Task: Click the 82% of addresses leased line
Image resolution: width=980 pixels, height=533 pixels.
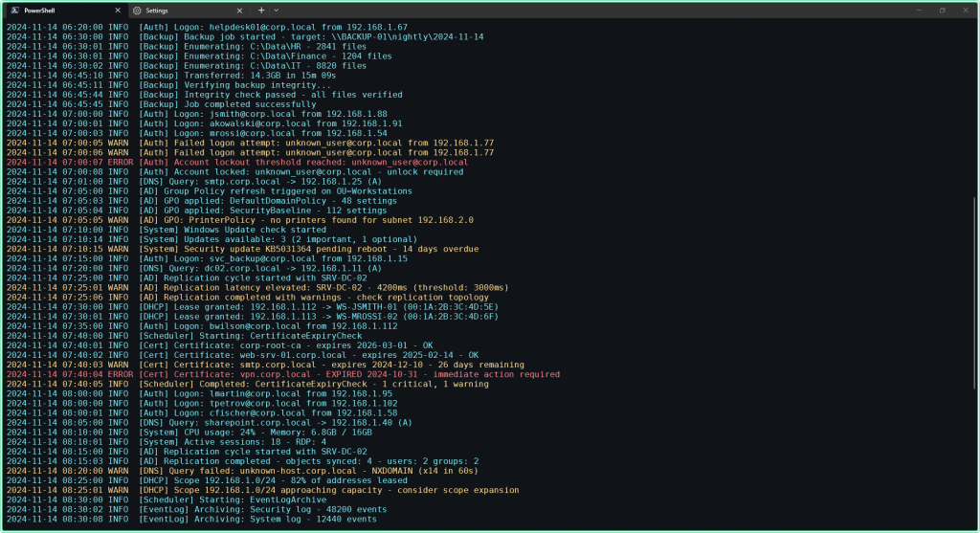Action: 207,481
